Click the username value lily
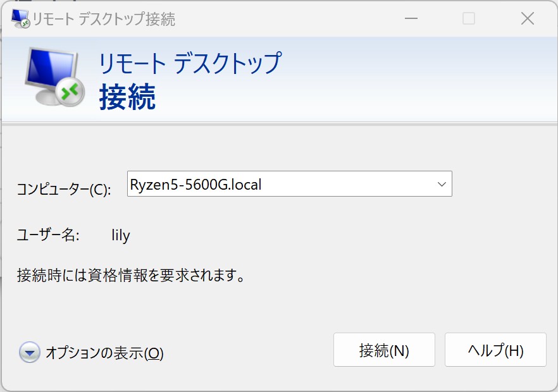Screen dimensions: 558x392 [121, 235]
